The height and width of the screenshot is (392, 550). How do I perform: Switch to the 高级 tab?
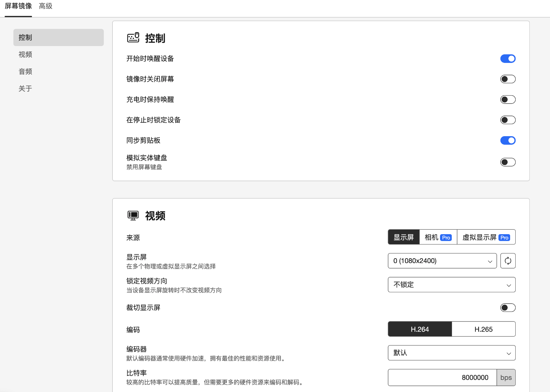click(45, 6)
